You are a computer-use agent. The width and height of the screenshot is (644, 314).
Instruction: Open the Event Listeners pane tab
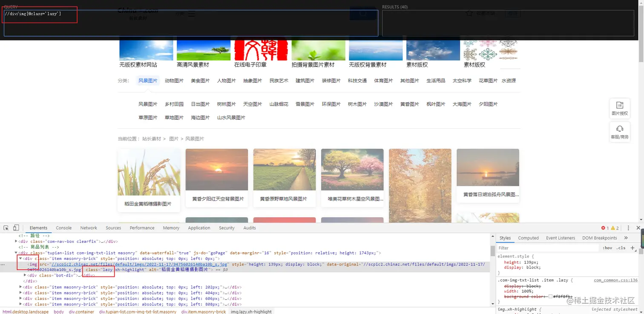[561, 238]
